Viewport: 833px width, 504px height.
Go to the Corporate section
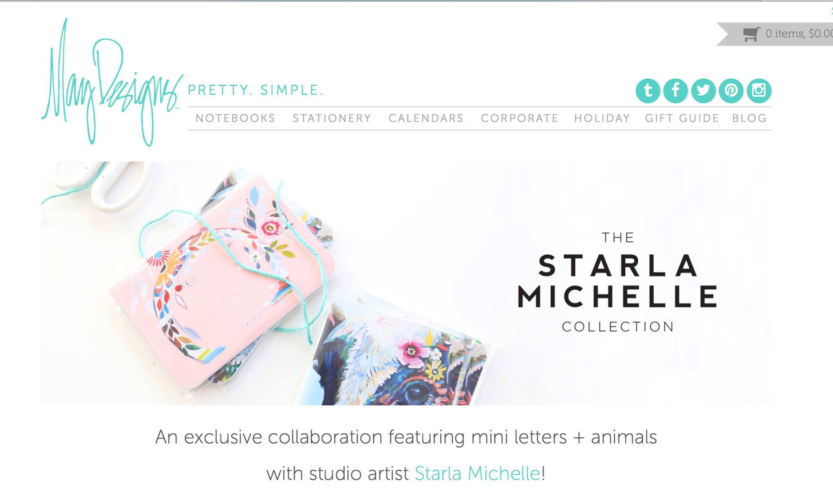coord(519,118)
